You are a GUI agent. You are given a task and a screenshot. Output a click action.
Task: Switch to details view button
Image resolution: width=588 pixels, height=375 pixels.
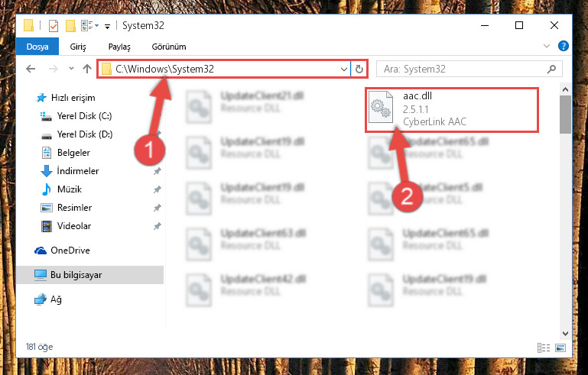tap(544, 348)
